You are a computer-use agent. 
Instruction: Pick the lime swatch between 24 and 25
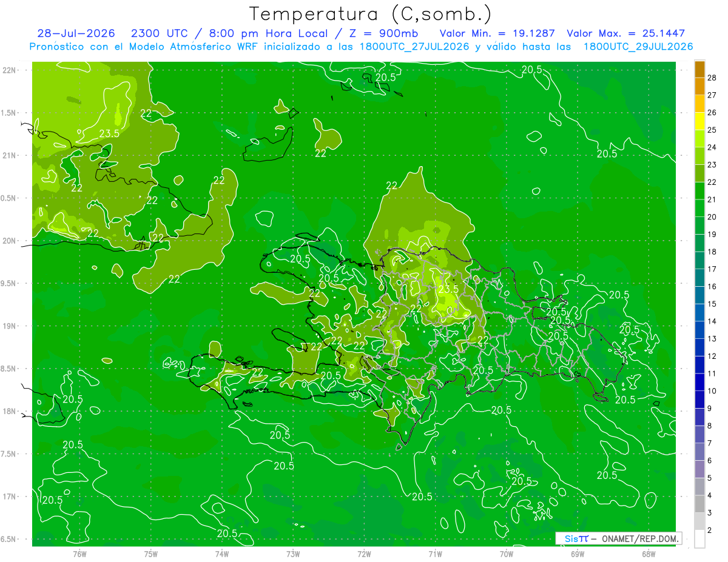click(699, 139)
